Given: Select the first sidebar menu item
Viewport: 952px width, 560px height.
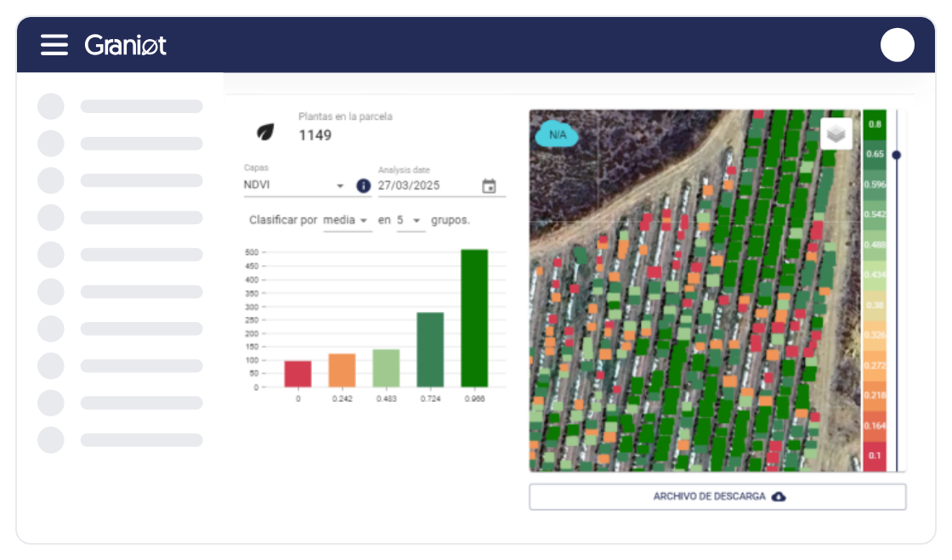Looking at the screenshot, I should [x=121, y=106].
